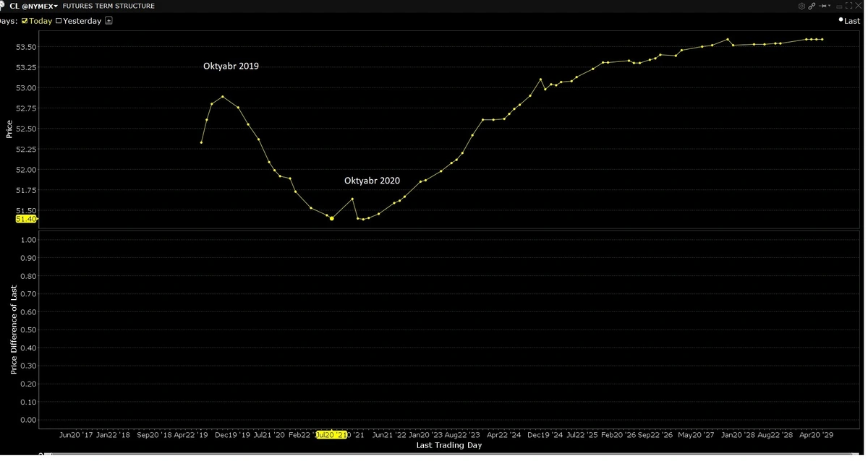Close the Futures Term Structure window
The height and width of the screenshot is (461, 868).
(859, 6)
